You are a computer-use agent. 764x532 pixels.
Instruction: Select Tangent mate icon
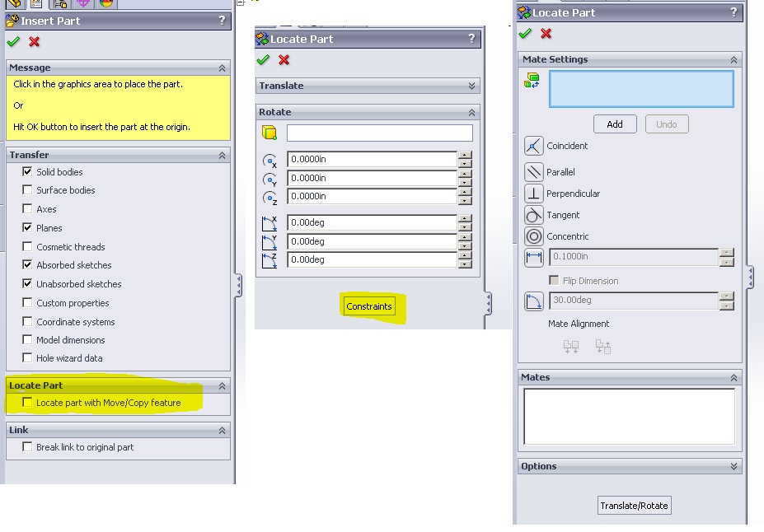click(x=533, y=215)
